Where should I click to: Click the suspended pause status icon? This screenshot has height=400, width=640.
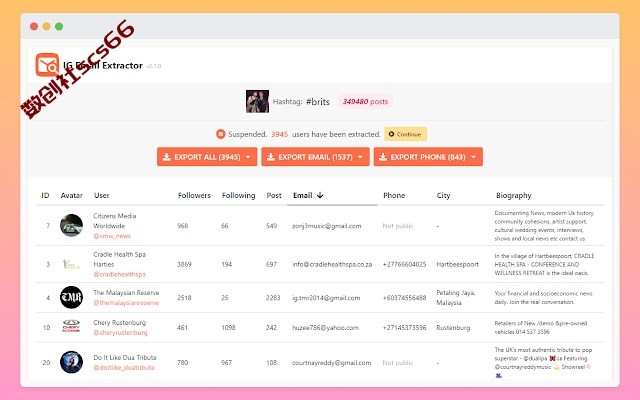220,134
